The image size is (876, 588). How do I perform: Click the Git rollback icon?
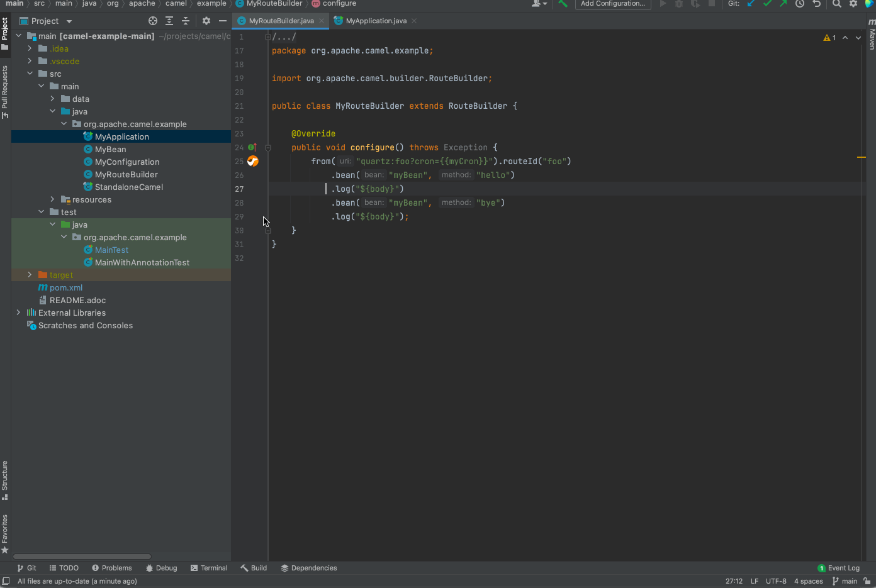coord(817,4)
